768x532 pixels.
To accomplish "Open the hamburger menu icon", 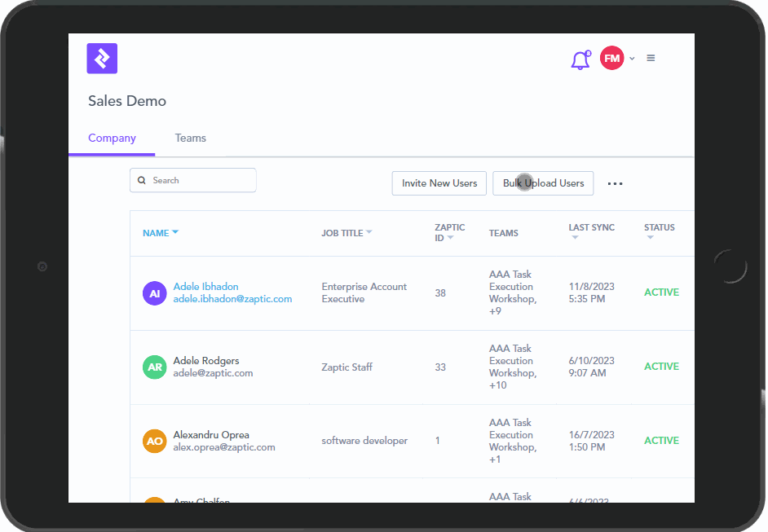I will coord(651,58).
